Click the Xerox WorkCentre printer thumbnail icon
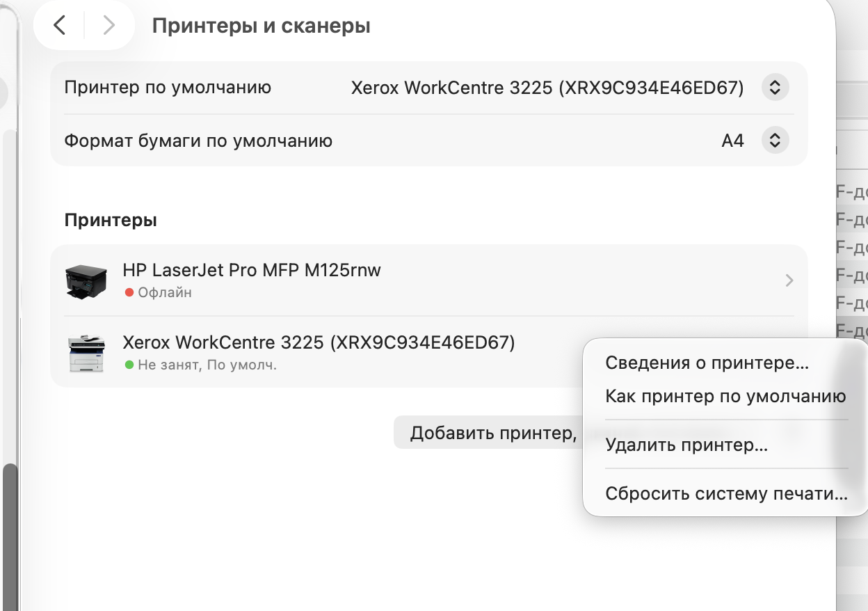 point(86,353)
